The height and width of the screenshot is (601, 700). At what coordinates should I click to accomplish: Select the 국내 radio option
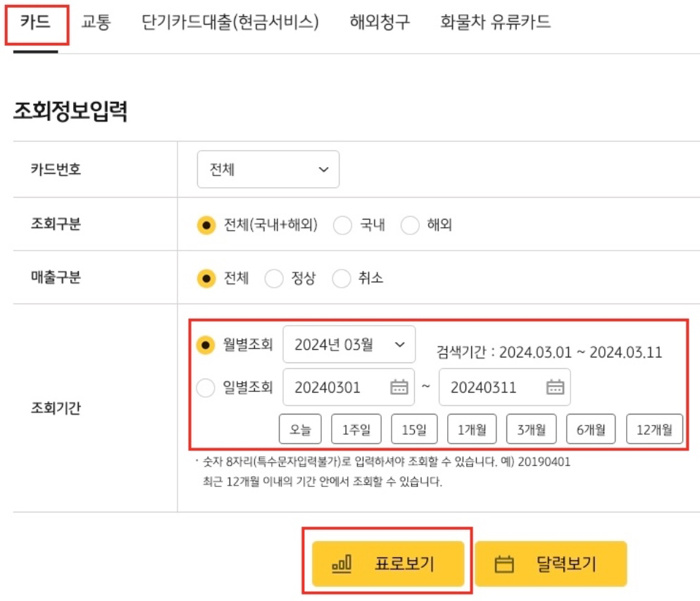[x=342, y=225]
